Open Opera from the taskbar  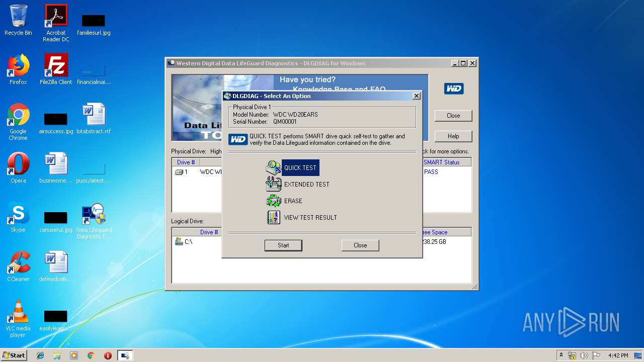(x=108, y=355)
